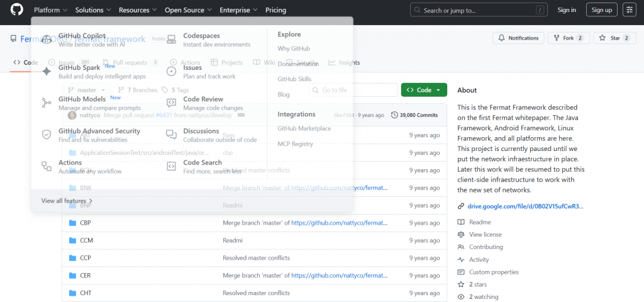
Task: Click the 2 stars link
Action: tap(478, 284)
